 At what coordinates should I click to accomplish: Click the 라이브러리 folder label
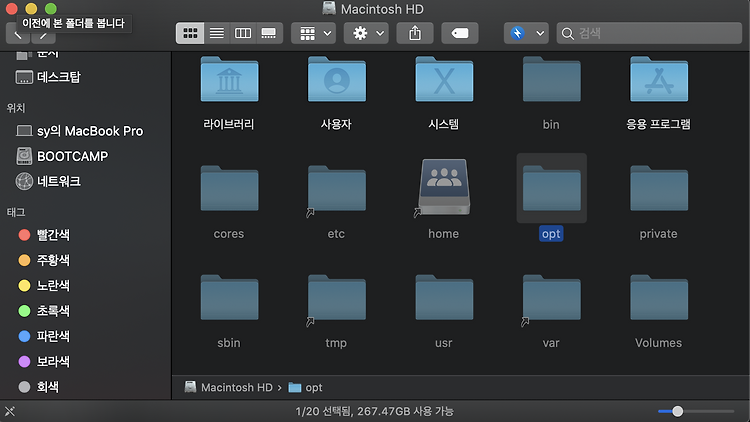click(229, 124)
